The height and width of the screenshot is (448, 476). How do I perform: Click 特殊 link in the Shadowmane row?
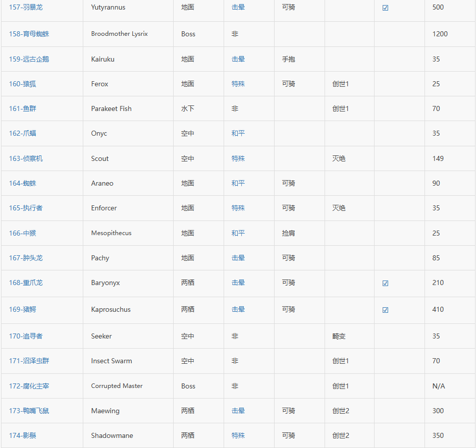coord(238,435)
